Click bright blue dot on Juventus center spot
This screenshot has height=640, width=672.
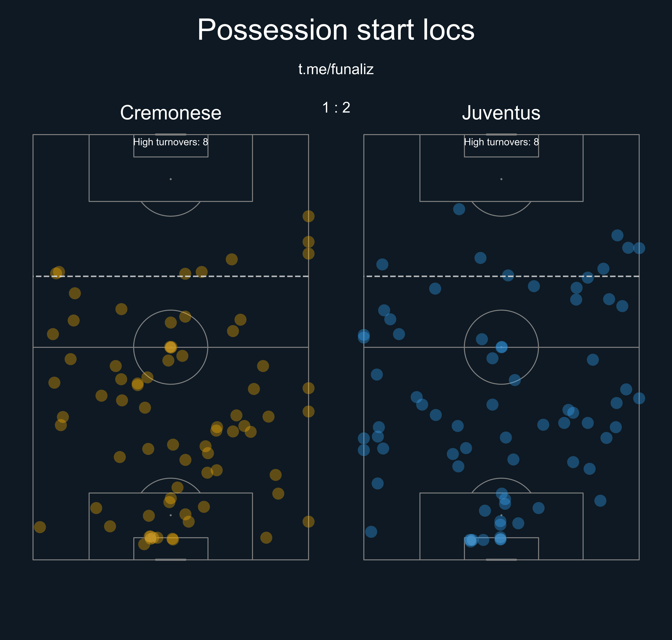pyautogui.click(x=501, y=347)
